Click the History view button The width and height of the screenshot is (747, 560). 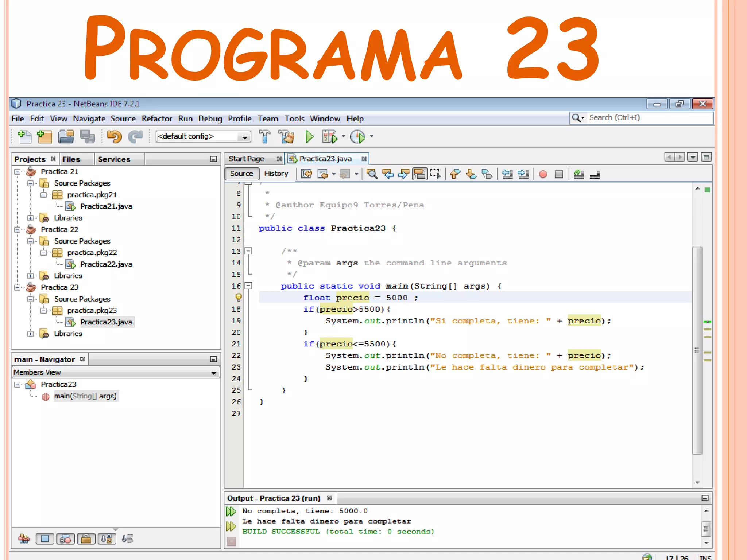pos(276,174)
